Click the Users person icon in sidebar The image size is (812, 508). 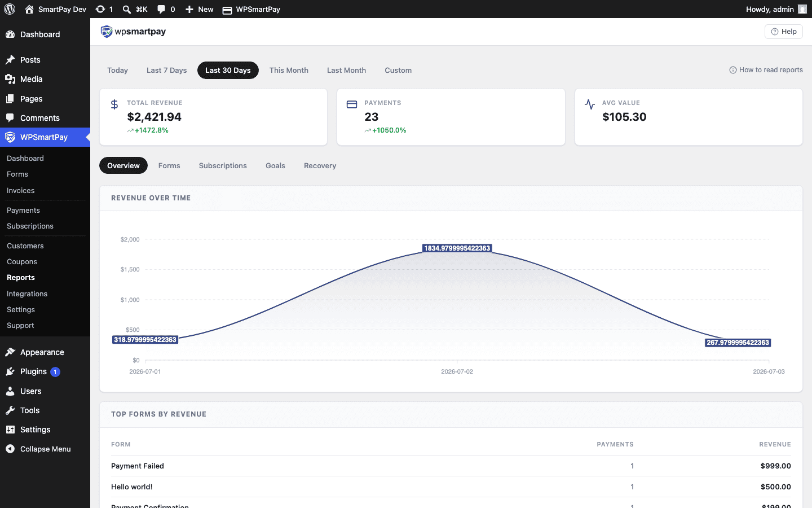pyautogui.click(x=10, y=391)
